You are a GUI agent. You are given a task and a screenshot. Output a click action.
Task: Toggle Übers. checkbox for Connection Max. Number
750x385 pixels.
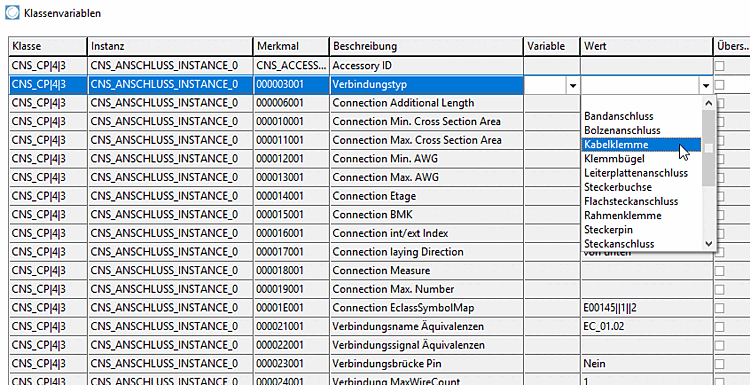tap(719, 290)
